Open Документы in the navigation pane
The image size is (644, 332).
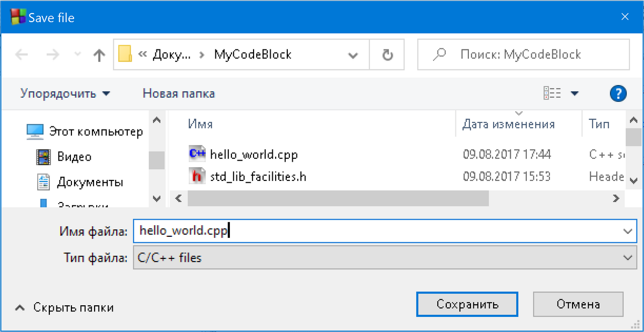90,182
